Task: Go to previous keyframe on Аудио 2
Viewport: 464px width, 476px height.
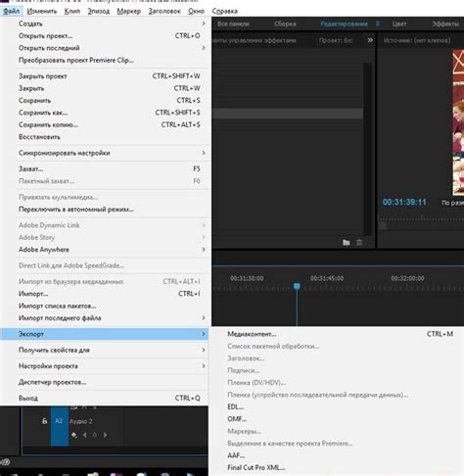Action: pos(85,435)
